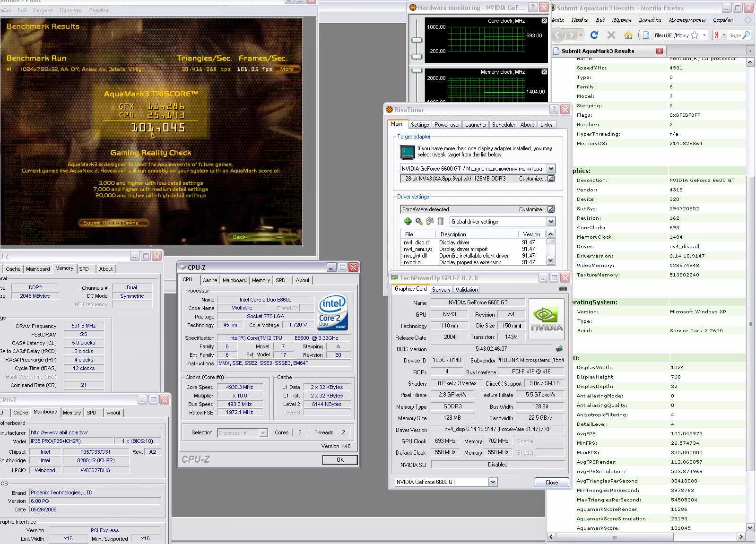
Task: Click the Firefox Stop loading icon
Action: tap(611, 35)
